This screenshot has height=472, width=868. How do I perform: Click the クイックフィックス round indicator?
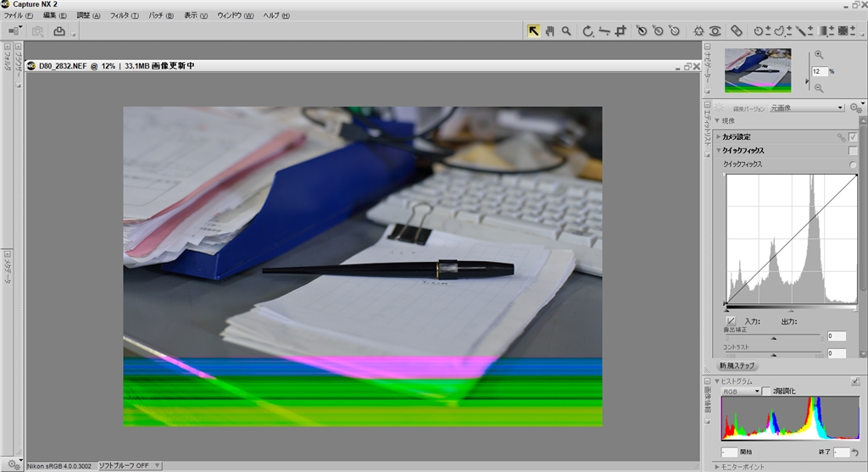(853, 164)
